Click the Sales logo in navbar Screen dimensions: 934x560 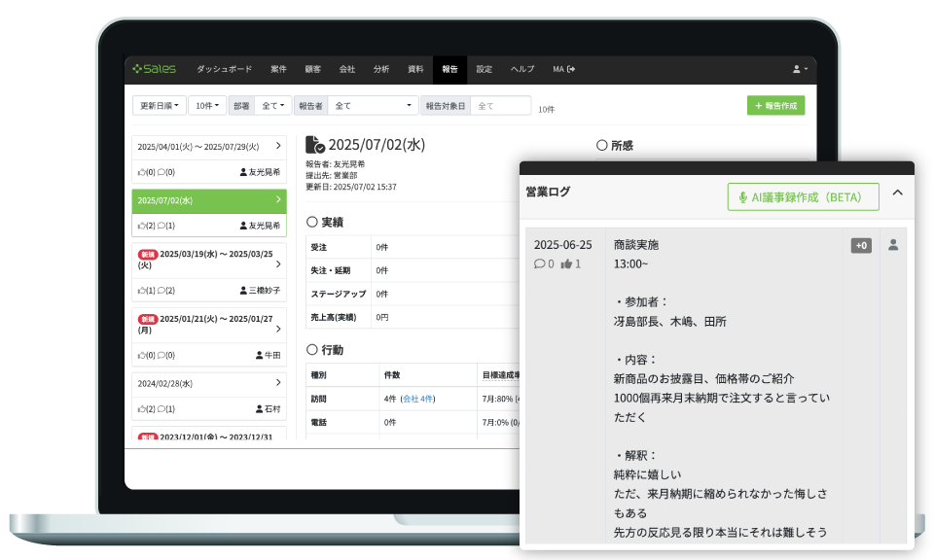point(155,69)
